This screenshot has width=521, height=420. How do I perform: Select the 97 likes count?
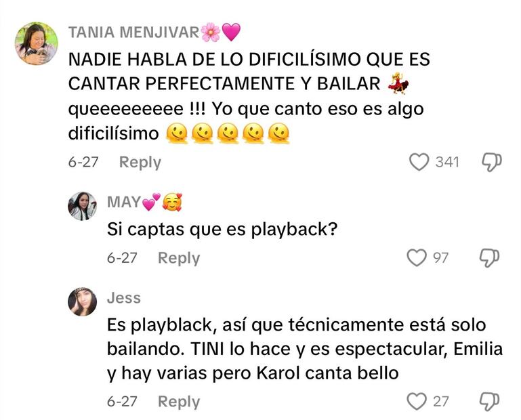pyautogui.click(x=440, y=258)
